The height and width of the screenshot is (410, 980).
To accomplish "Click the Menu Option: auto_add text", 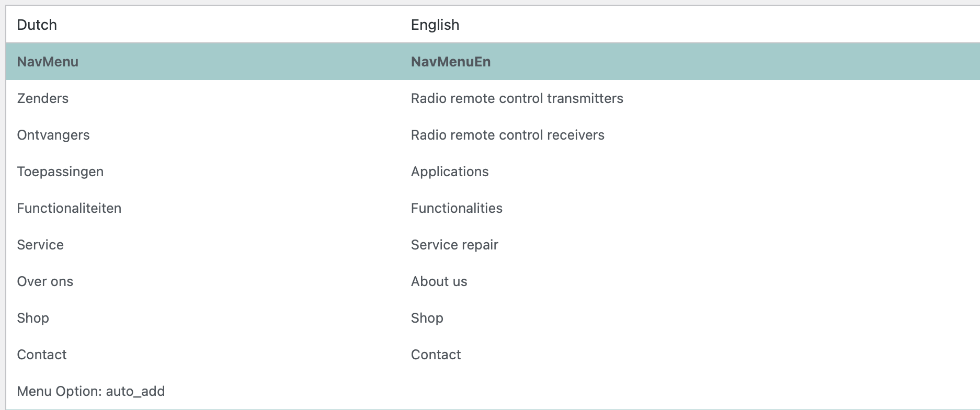I will point(90,391).
